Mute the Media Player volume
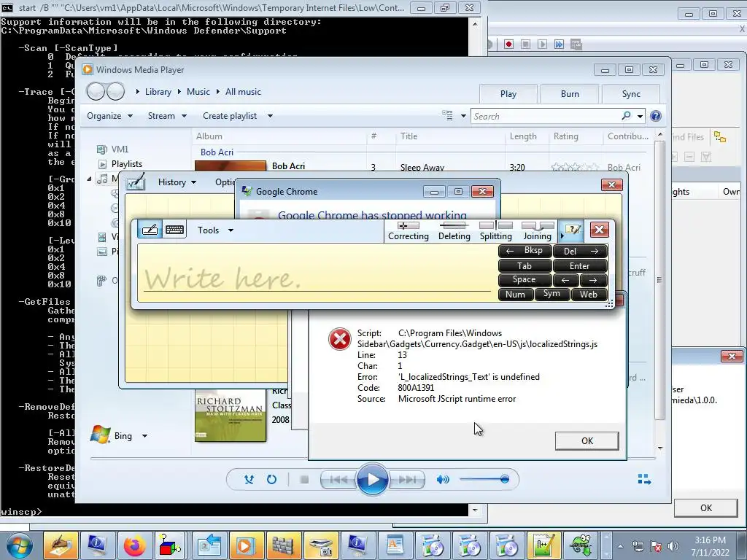 (x=443, y=480)
